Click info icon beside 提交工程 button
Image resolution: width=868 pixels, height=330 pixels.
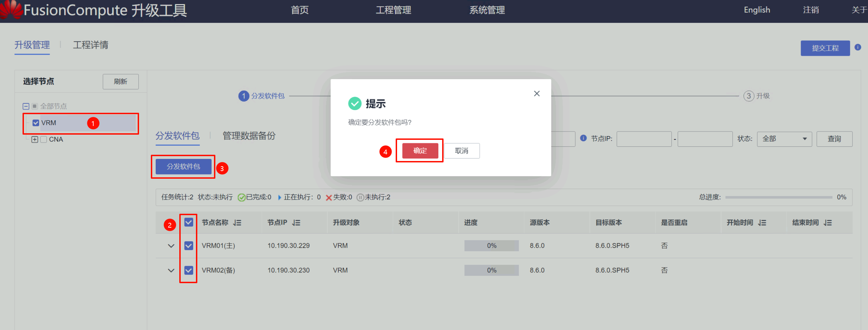pyautogui.click(x=858, y=47)
